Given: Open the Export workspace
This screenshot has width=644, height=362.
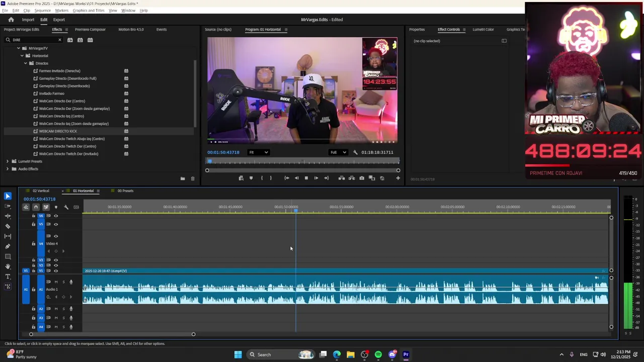Looking at the screenshot, I should click(x=59, y=20).
